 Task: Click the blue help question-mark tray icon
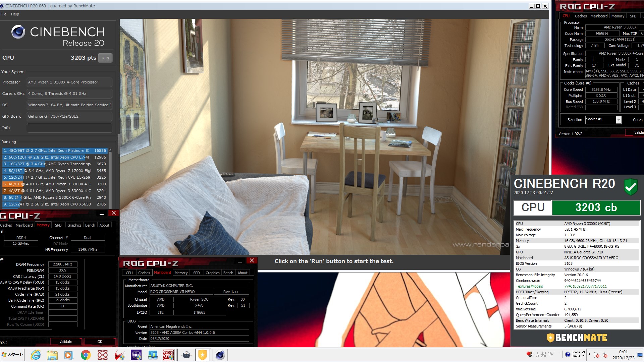tap(568, 354)
